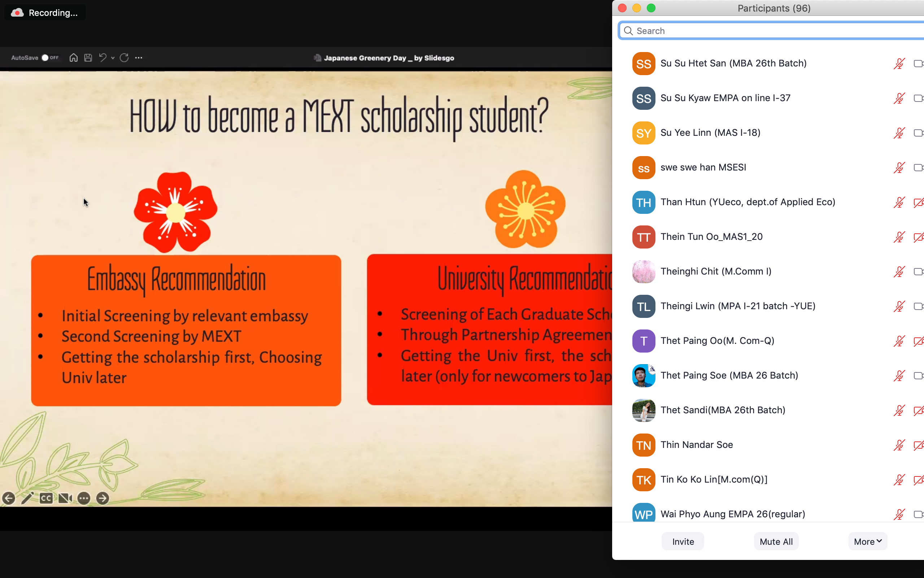Click the red flower graphic on slide
This screenshot has width=924, height=578.
click(176, 212)
